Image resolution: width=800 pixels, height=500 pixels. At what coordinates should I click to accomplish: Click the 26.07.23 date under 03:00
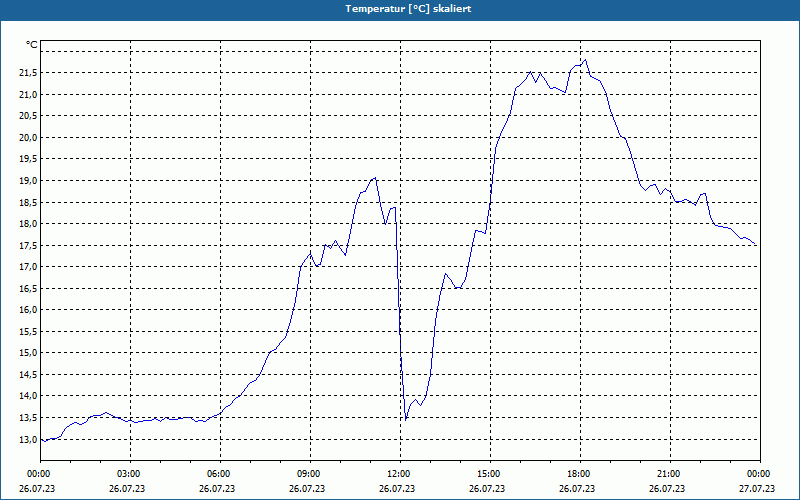coord(127,488)
